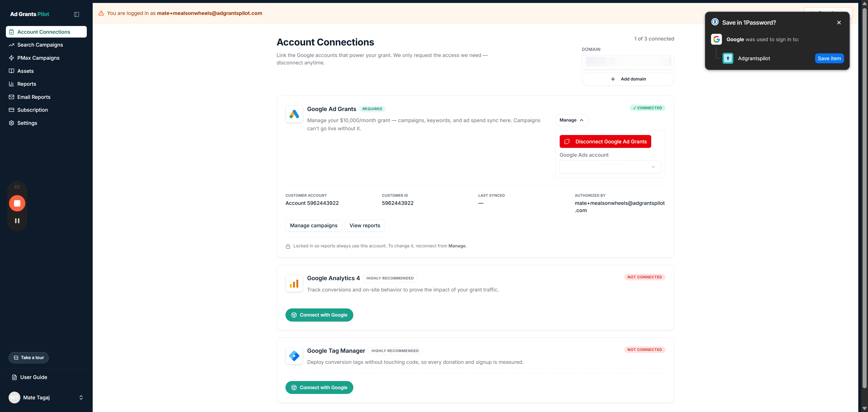Click the Take a tour icon

point(16,358)
